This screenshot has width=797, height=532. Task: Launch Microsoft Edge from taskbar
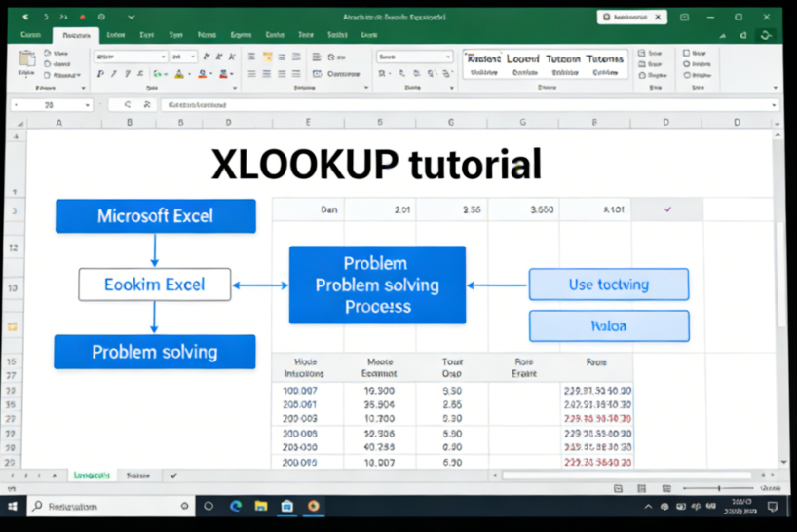click(x=236, y=506)
